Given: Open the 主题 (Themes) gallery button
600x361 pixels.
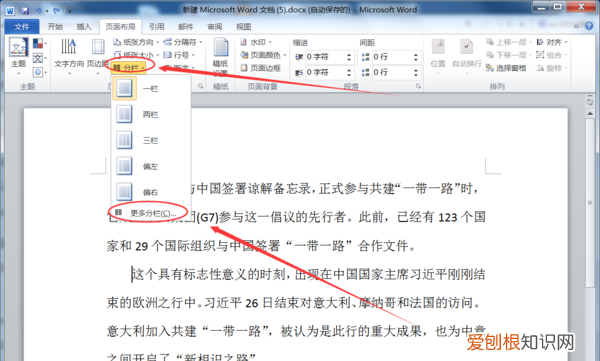Looking at the screenshot, I should pyautogui.click(x=18, y=56).
